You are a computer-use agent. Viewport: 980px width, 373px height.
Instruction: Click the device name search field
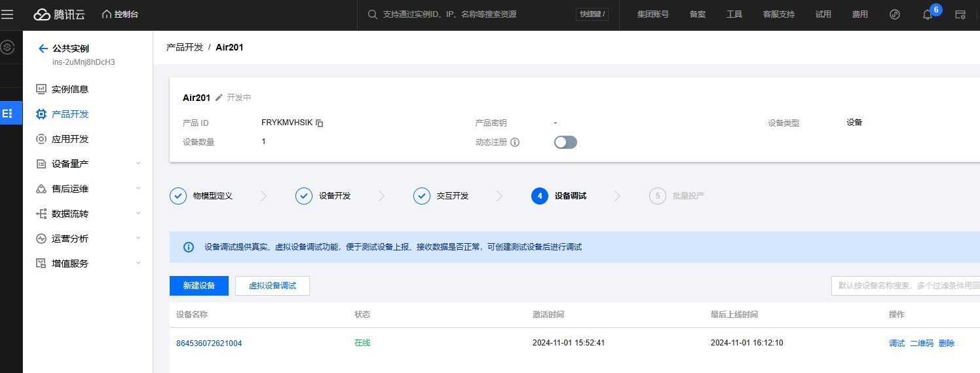pos(905,286)
